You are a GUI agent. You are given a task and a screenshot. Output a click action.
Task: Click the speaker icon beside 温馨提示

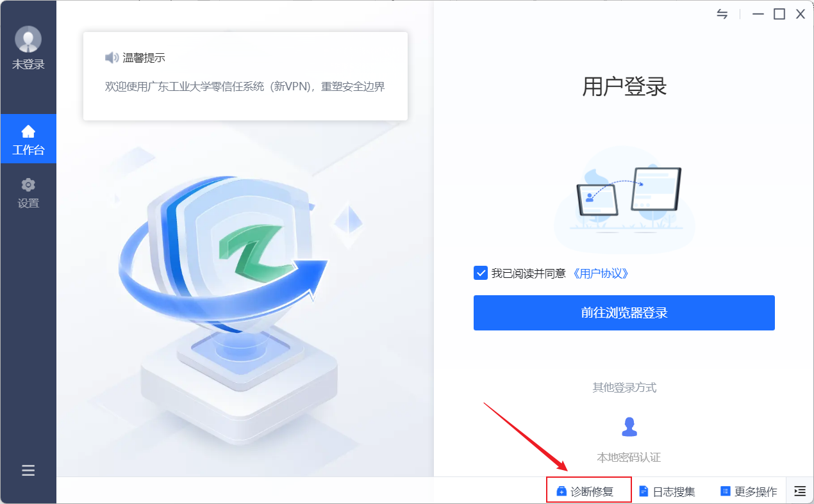pos(112,58)
